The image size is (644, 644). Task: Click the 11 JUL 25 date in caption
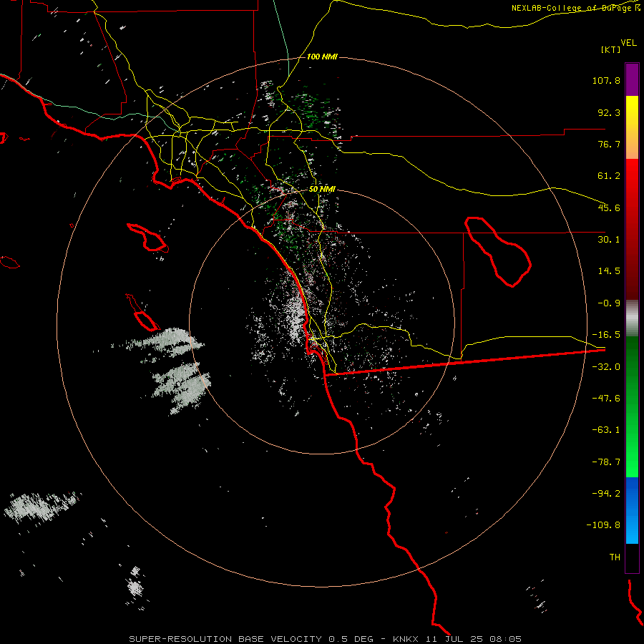click(x=456, y=639)
